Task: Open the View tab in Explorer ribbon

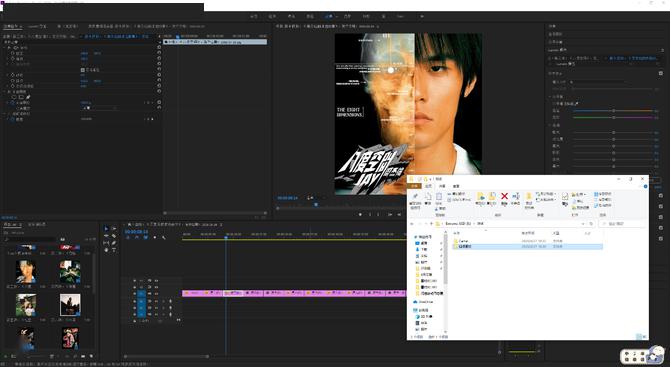Action: pos(456,186)
